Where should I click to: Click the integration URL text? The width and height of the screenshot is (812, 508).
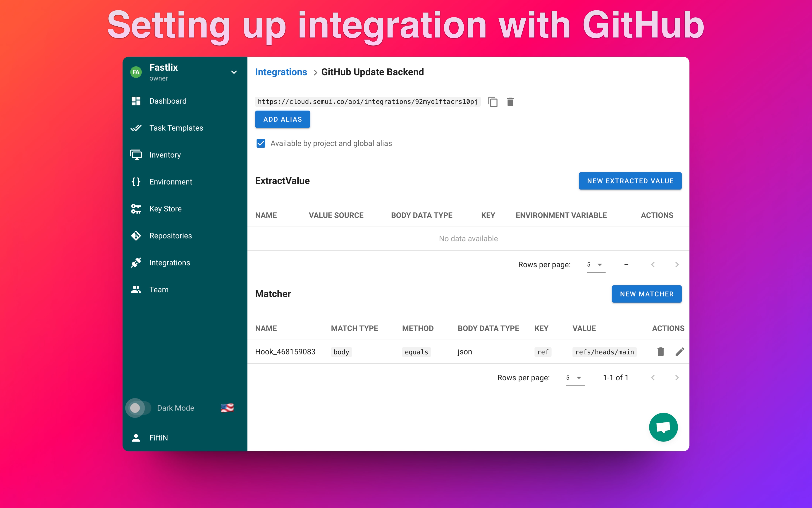click(367, 102)
